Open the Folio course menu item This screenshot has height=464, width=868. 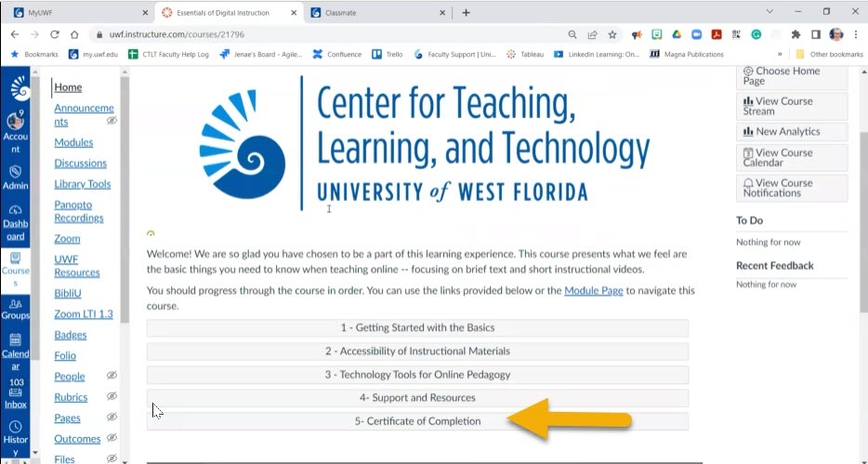point(65,355)
